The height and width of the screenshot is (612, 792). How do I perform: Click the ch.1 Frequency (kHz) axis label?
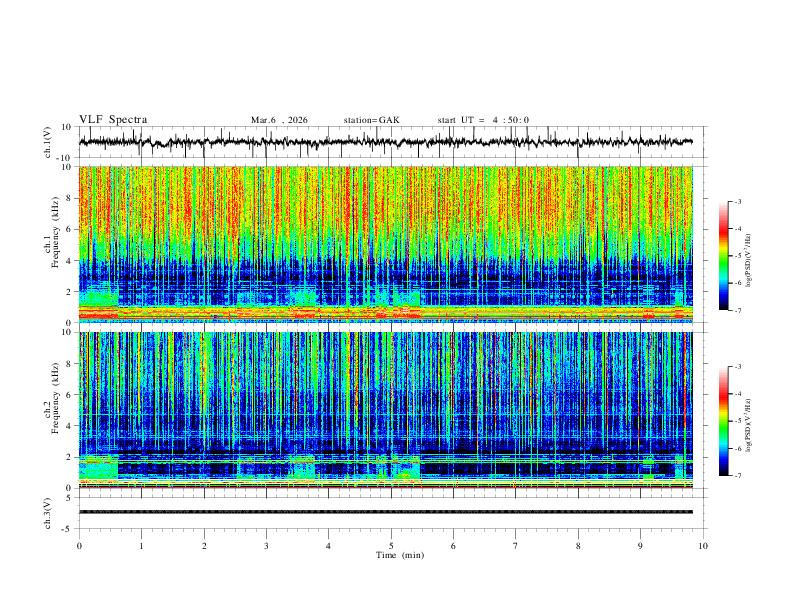[x=51, y=233]
